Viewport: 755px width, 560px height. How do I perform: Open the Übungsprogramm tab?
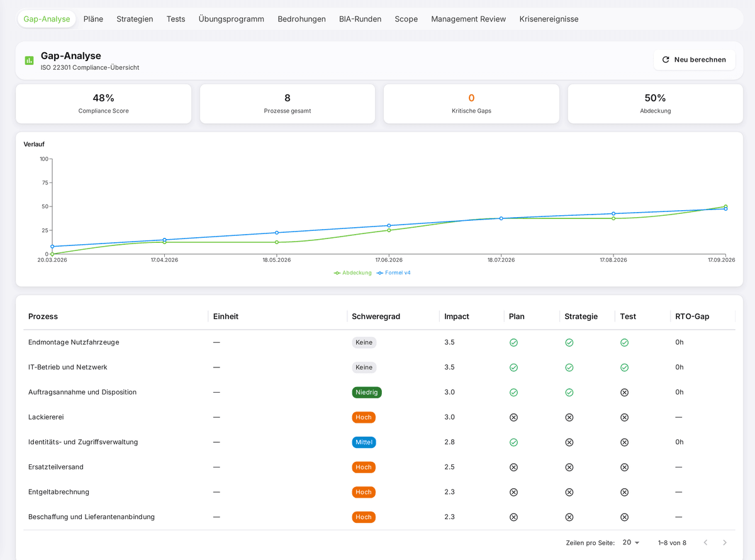232,19
